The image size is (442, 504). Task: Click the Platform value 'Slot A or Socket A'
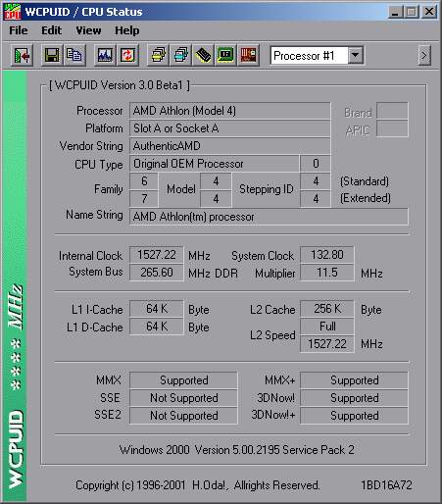[229, 128]
